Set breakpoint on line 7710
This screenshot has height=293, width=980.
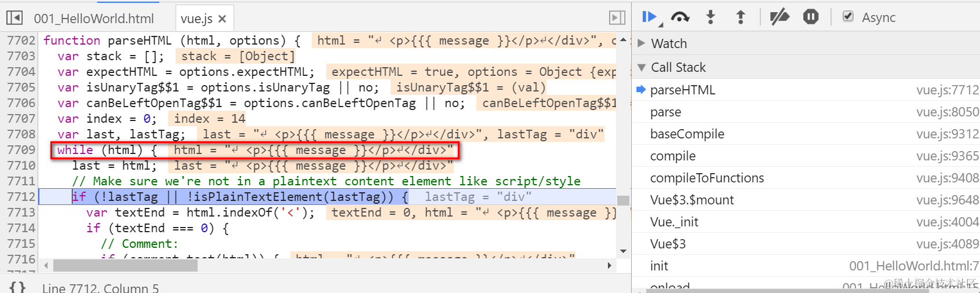click(21, 166)
